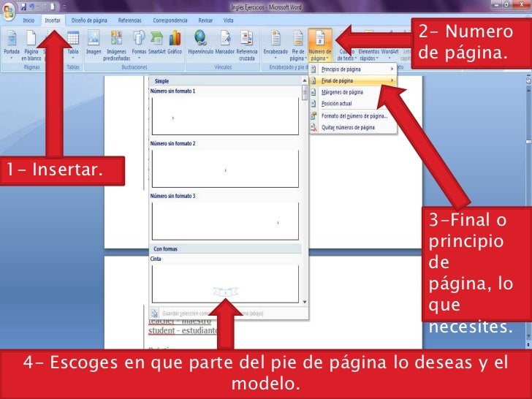Image resolution: width=532 pixels, height=399 pixels.
Task: Choose Número sin formato 2 preview
Action: pyautogui.click(x=225, y=169)
